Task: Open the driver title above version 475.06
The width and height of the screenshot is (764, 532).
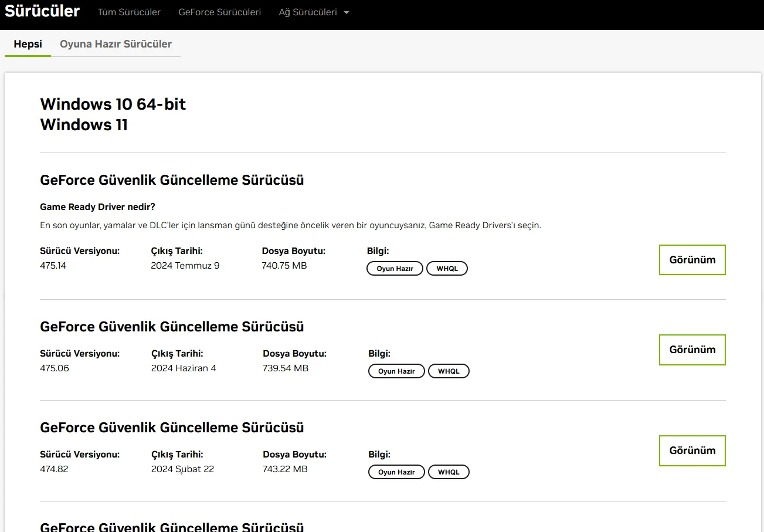Action: [172, 327]
